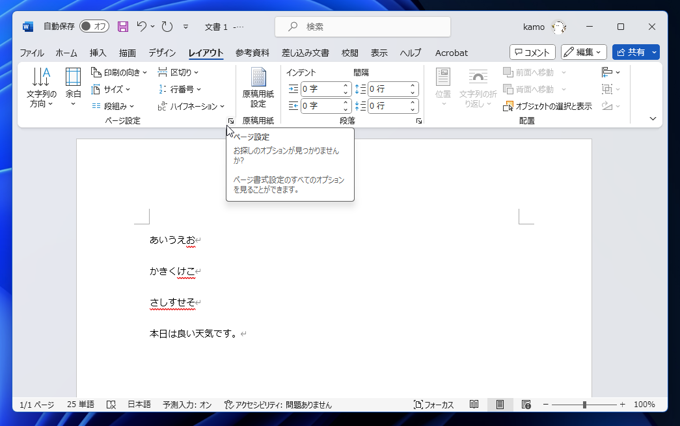Viewport: 680px width, 426px height.
Task: Switch to the デザイン tab
Action: (x=162, y=53)
